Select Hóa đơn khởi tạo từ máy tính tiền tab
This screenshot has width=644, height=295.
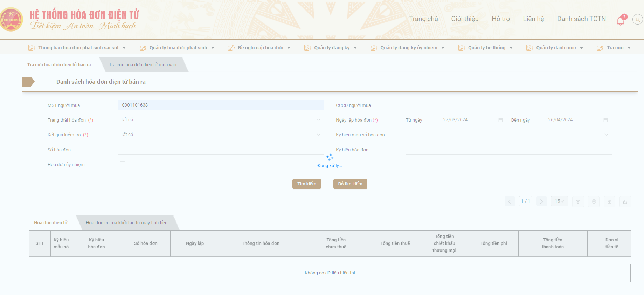126,223
